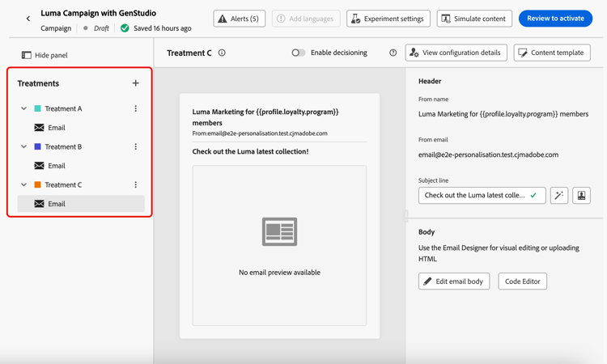Image resolution: width=607 pixels, height=364 pixels.
Task: Collapse Treatment C chevron
Action: (24, 185)
